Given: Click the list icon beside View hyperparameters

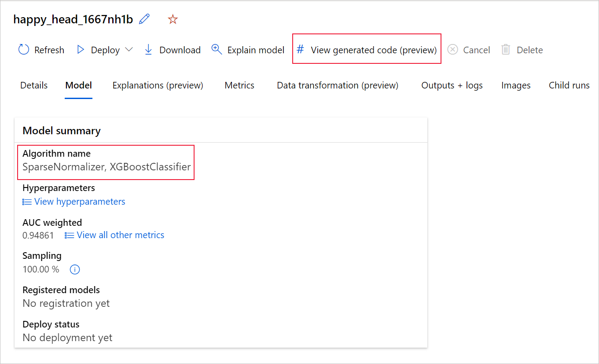Looking at the screenshot, I should [x=26, y=202].
